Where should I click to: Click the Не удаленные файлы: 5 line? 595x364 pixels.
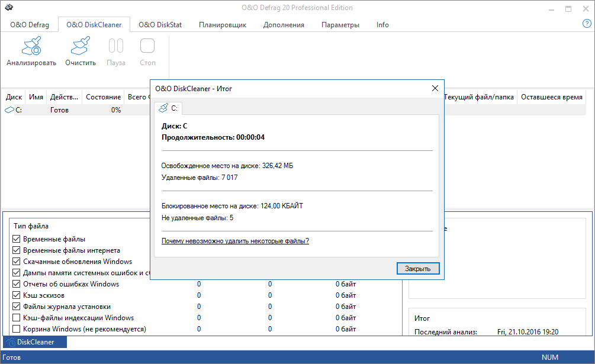pos(197,218)
